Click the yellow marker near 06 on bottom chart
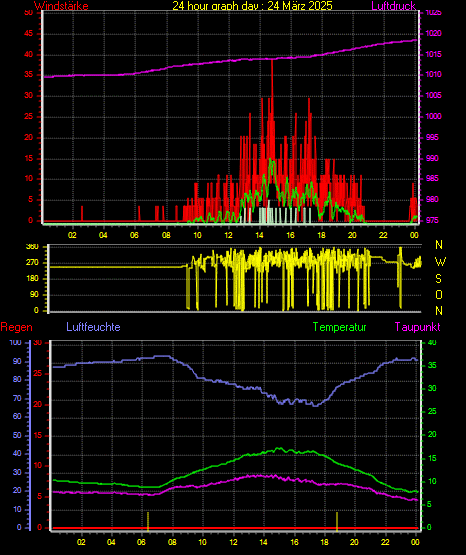This screenshot has height=555, width=466. [148, 521]
